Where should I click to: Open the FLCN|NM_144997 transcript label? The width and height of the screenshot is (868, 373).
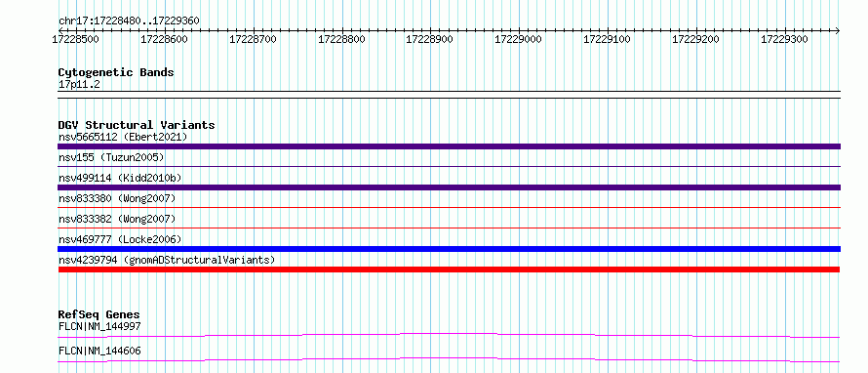[x=99, y=326]
